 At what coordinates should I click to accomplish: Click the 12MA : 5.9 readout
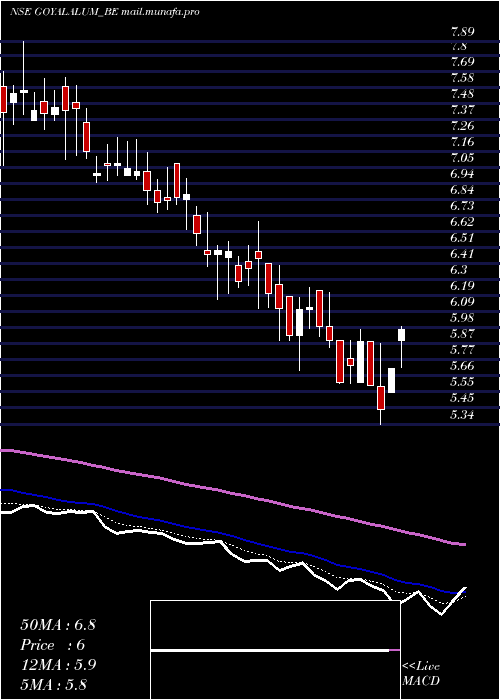(58, 665)
